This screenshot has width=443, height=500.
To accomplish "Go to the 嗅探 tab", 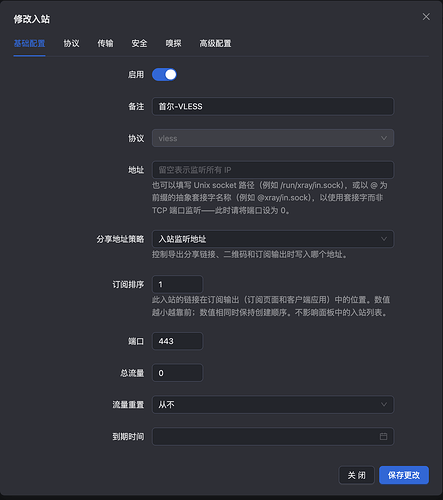I will coord(173,43).
